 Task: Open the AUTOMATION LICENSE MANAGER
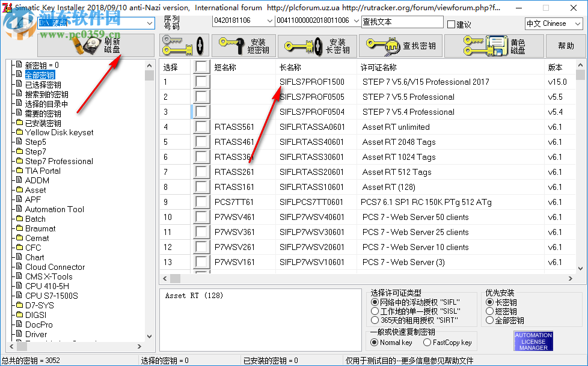click(x=532, y=341)
